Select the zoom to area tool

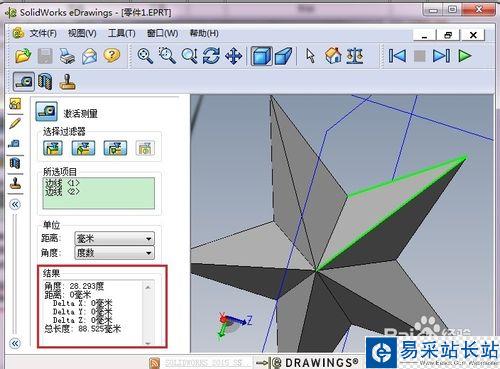[167, 56]
